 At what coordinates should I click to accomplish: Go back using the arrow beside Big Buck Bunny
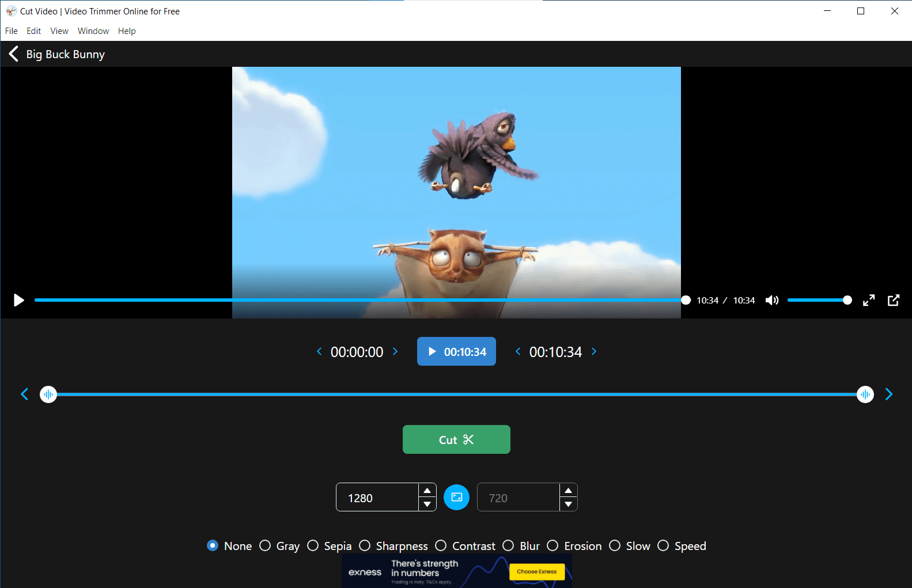tap(14, 54)
